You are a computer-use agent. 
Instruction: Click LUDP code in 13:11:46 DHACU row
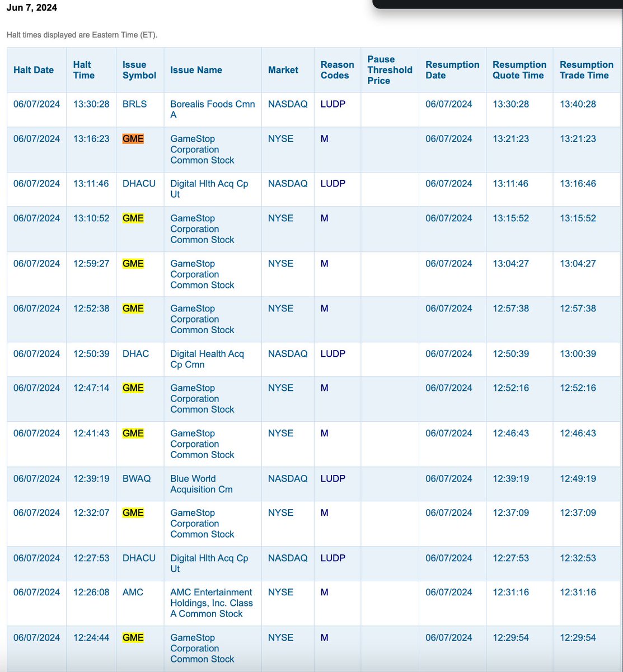pyautogui.click(x=333, y=184)
